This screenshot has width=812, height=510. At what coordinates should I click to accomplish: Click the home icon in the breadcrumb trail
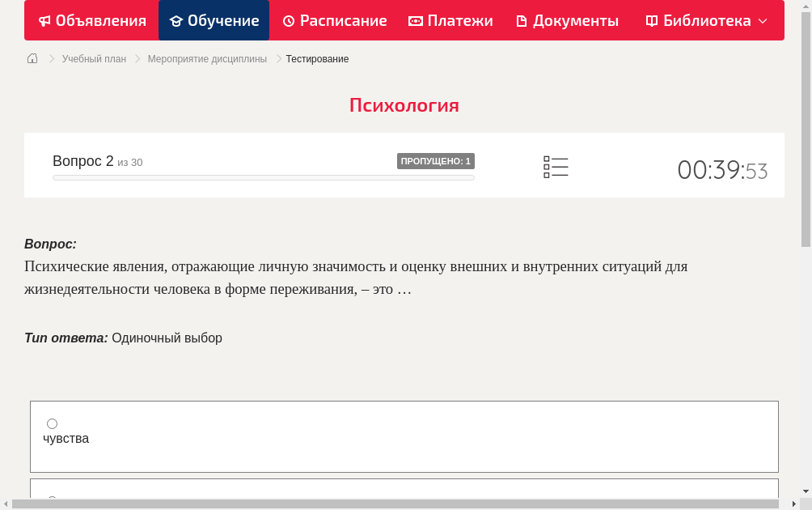[x=32, y=58]
